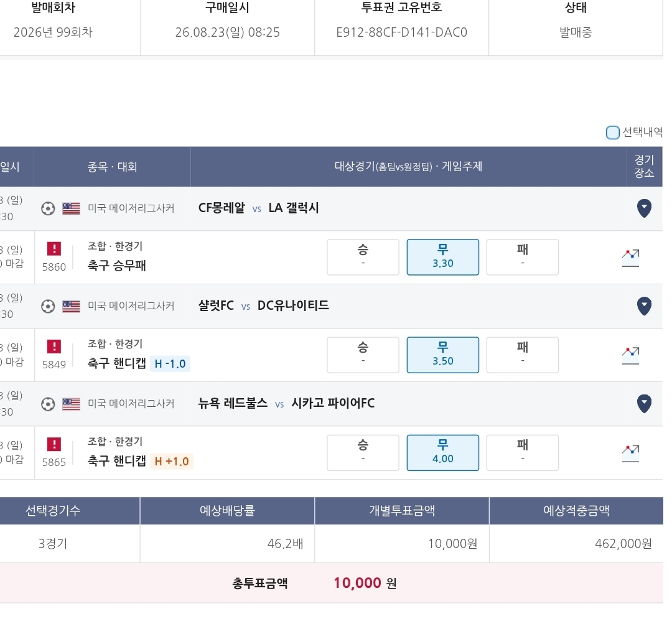Viewport: 672px width, 624px height.
Task: Click soccer ball icon beside CF몽레알 match
Action: 48,208
